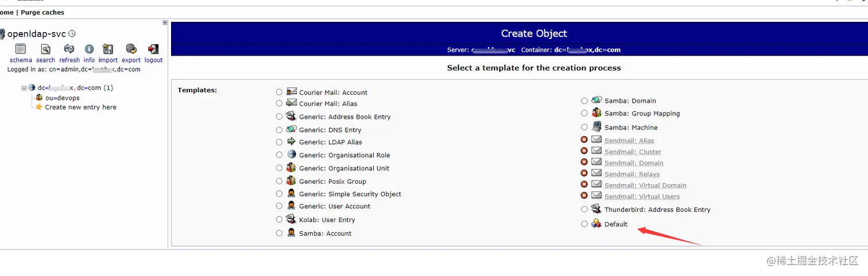Select Generic: User Account radio button
Image resolution: width=868 pixels, height=276 pixels.
pyautogui.click(x=279, y=206)
